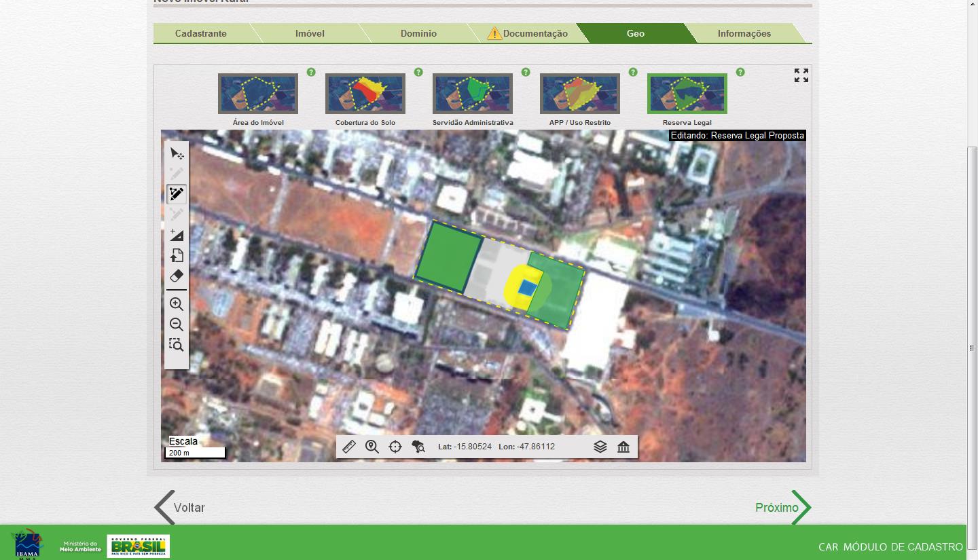Select the Servidão Administrativa thumbnail

473,94
